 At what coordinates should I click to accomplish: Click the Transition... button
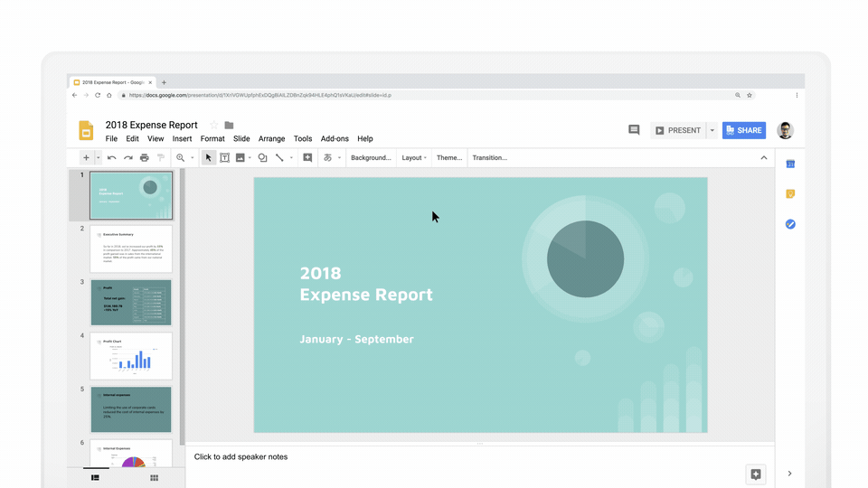(x=490, y=157)
